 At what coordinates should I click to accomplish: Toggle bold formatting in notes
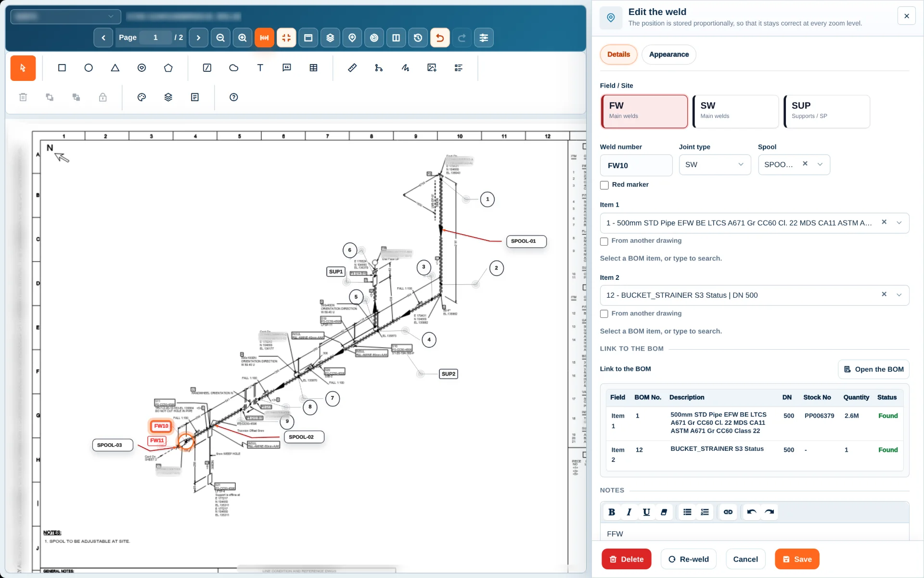tap(612, 512)
